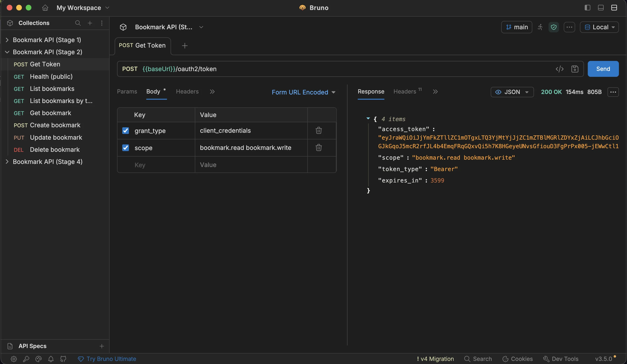Click empty Key input field
The width and height of the screenshot is (627, 364).
pyautogui.click(x=156, y=165)
